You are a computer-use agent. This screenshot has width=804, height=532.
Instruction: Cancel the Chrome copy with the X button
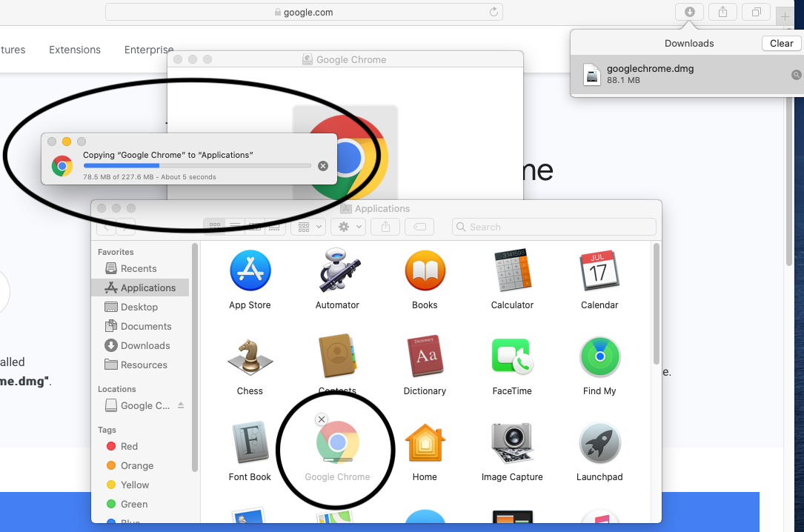tap(323, 165)
